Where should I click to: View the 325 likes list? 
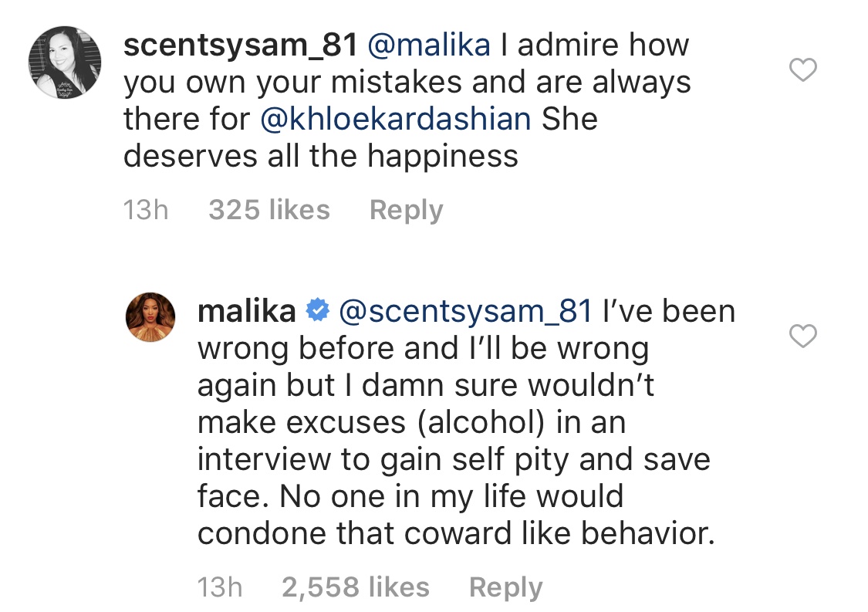click(269, 210)
